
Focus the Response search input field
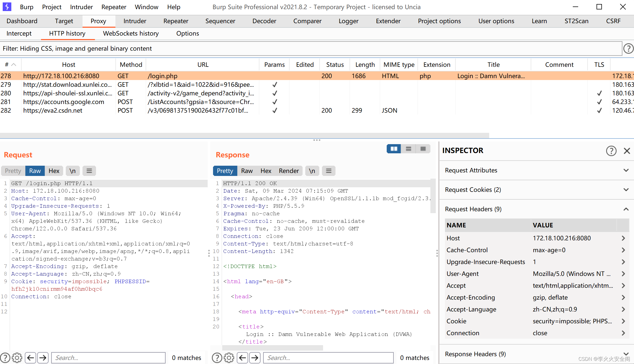pyautogui.click(x=328, y=358)
